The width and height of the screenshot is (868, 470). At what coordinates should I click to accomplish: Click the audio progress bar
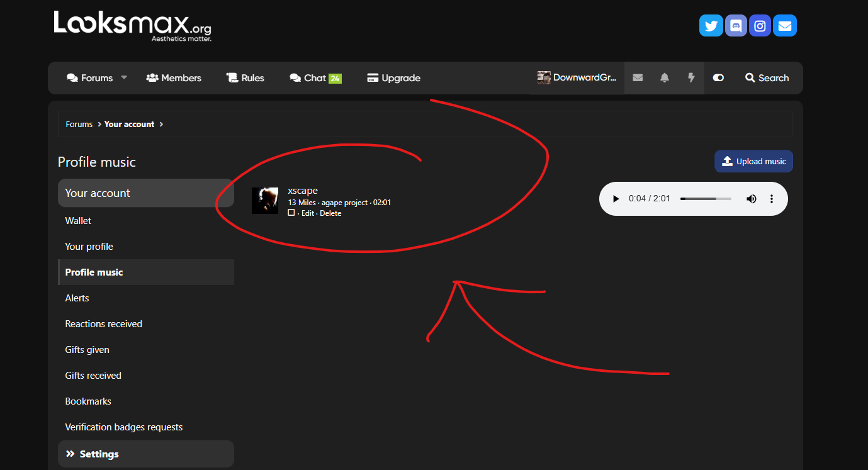tap(706, 199)
